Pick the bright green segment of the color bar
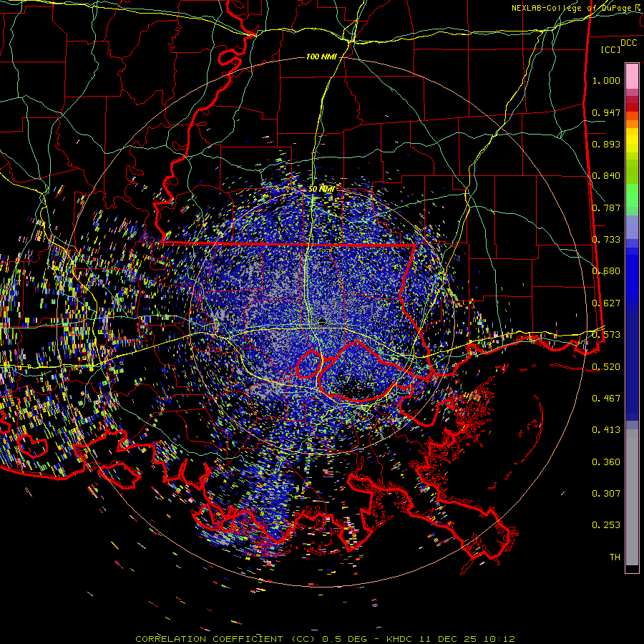This screenshot has height=644, width=644. coord(632,195)
